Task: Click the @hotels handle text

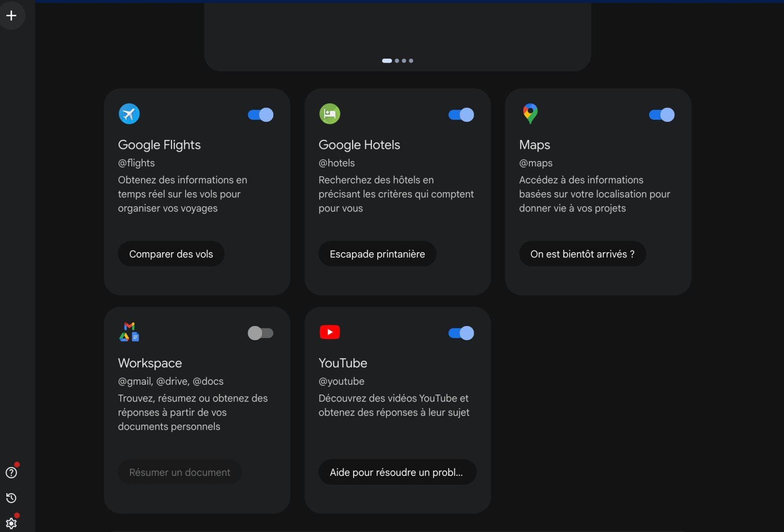Action: (336, 163)
